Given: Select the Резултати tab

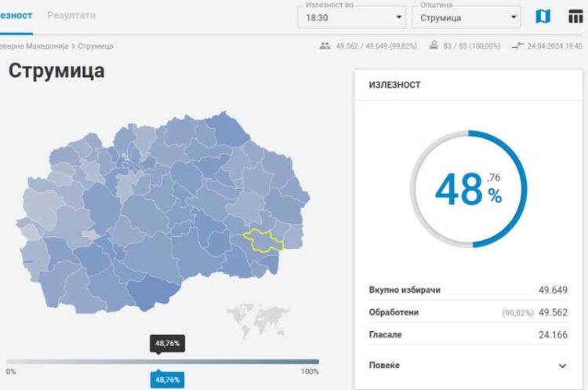Looking at the screenshot, I should 71,16.
